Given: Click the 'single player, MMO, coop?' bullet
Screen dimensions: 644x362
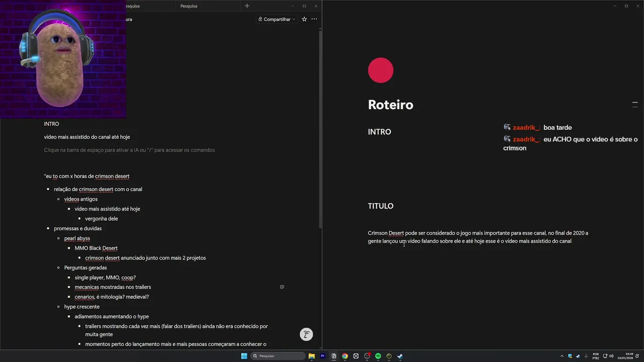Looking at the screenshot, I should (x=105, y=278).
